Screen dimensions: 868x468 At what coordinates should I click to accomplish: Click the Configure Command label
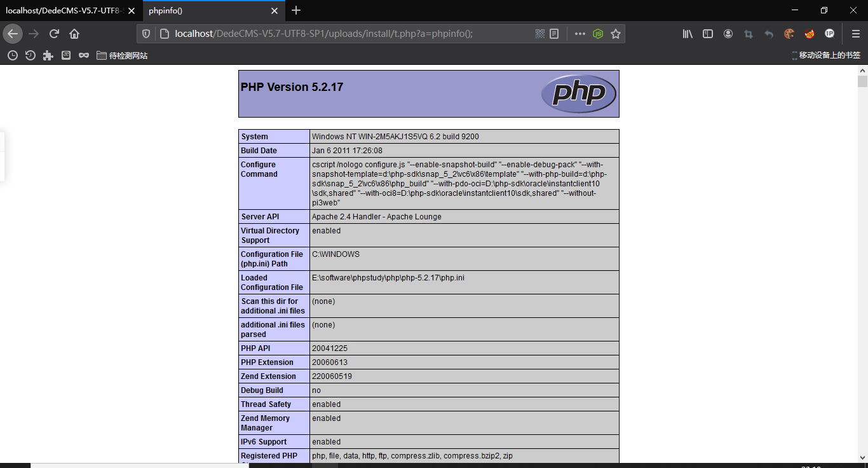259,169
